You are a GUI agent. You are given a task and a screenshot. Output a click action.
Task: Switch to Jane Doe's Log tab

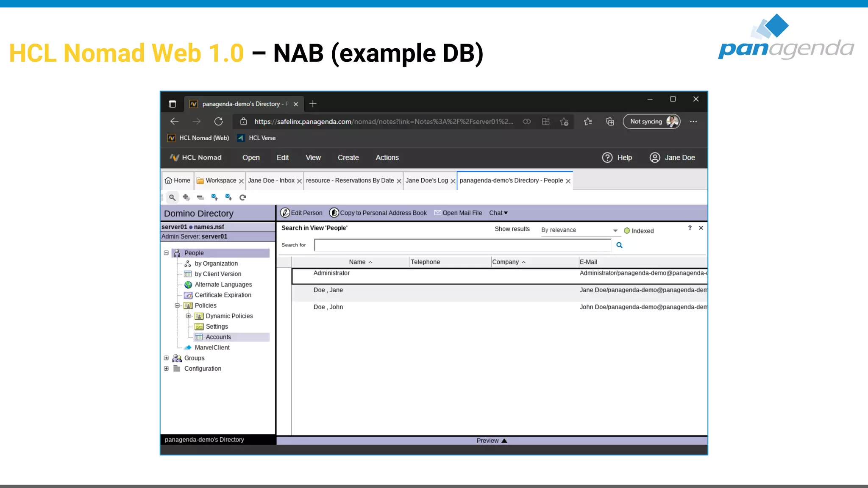coord(427,180)
